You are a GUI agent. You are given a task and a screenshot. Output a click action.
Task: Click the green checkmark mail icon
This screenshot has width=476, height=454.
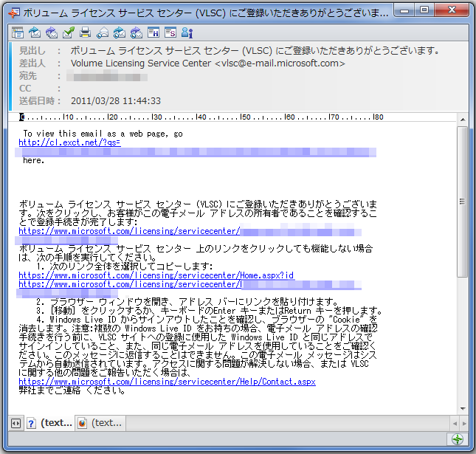click(x=69, y=32)
